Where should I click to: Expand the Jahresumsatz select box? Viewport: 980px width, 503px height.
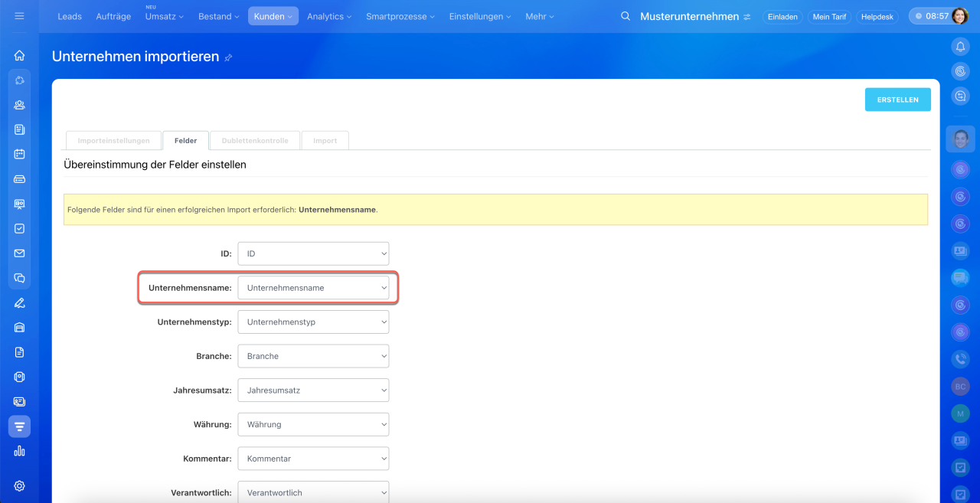click(x=313, y=390)
